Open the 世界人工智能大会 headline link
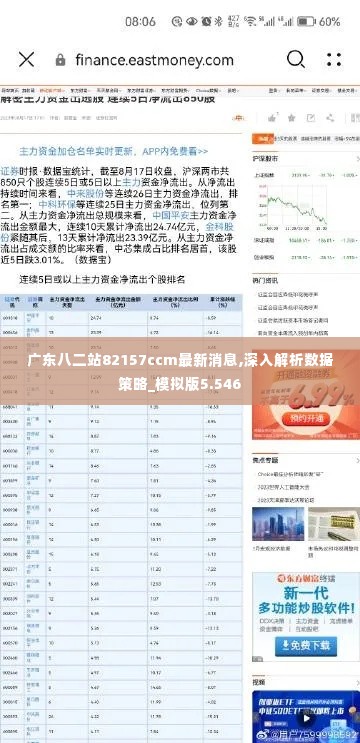 284,487
